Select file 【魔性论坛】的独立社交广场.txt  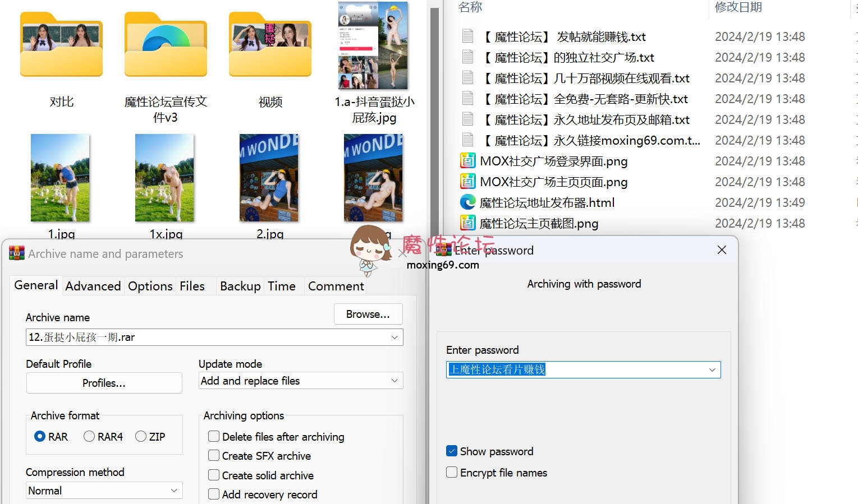[x=568, y=57]
